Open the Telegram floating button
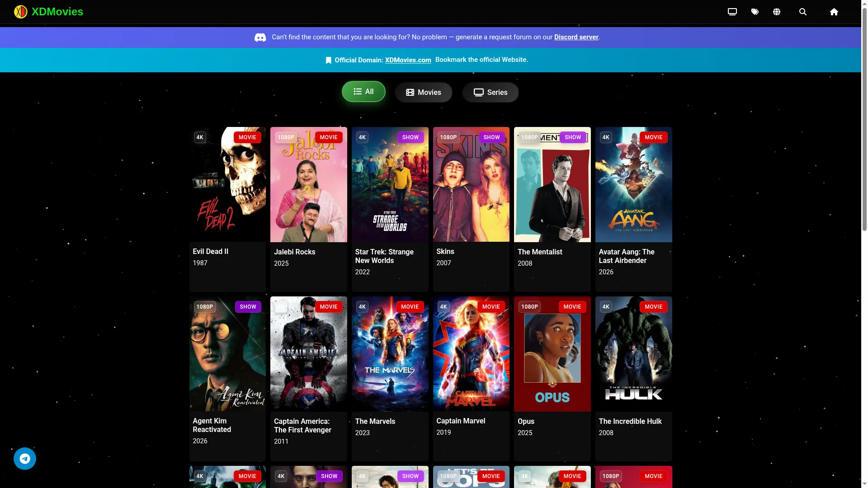The width and height of the screenshot is (868, 488). (25, 459)
